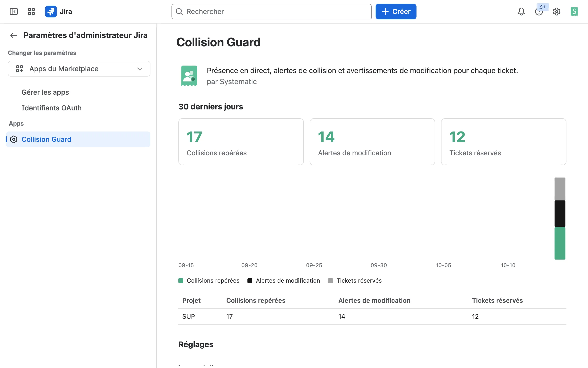Open Gérer les apps page

point(45,92)
